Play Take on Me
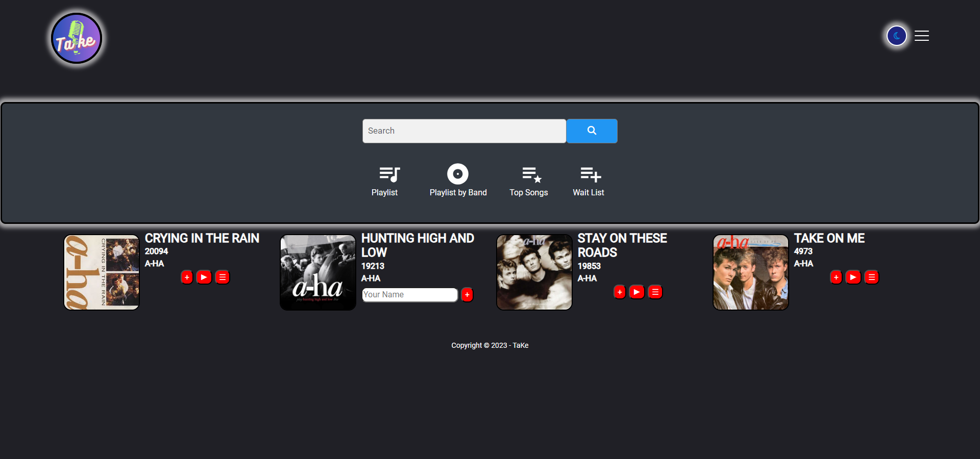980x459 pixels. [x=853, y=277]
